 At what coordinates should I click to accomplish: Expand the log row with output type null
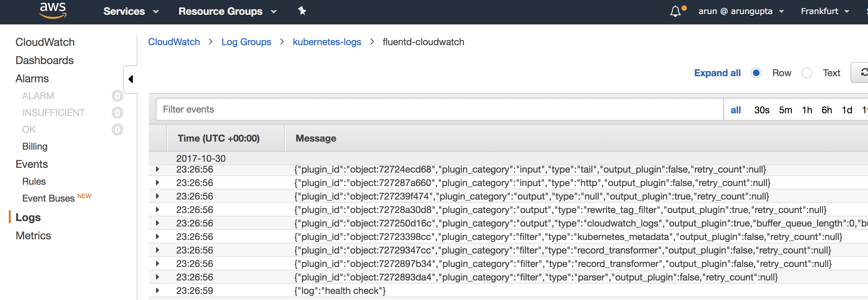[157, 196]
